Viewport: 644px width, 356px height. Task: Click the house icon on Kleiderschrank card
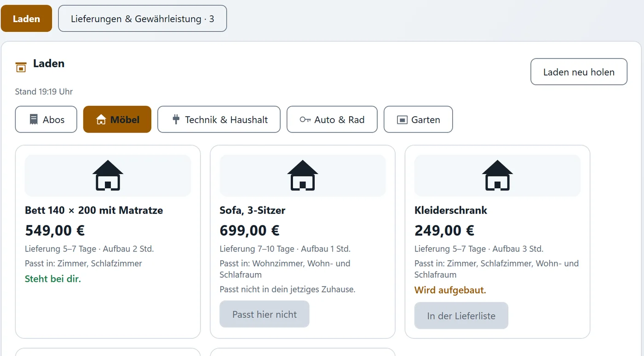497,175
